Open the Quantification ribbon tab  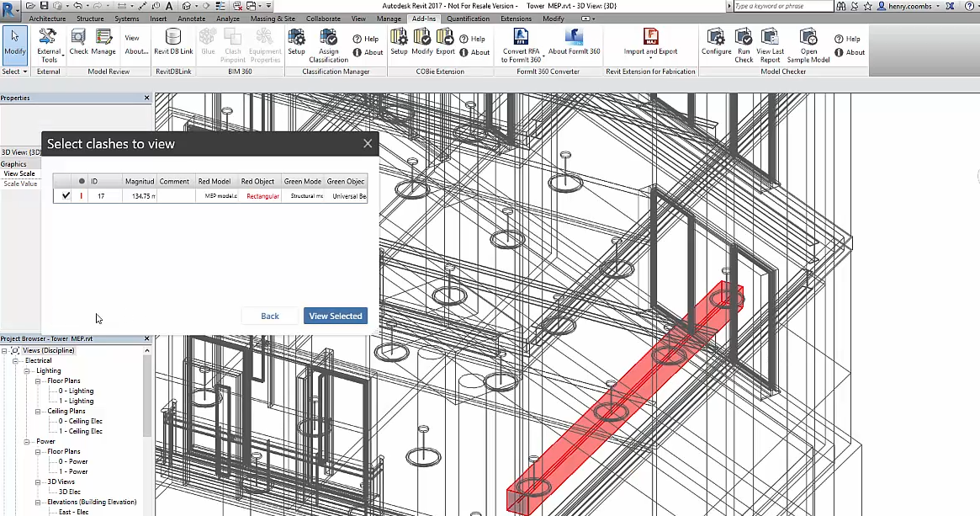click(468, 19)
